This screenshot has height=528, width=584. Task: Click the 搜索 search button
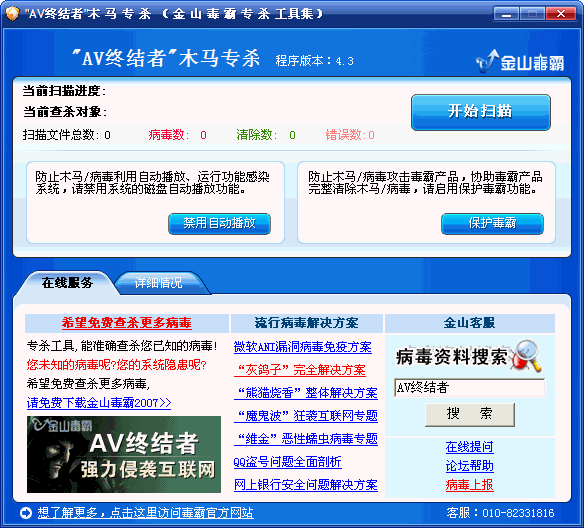[470, 414]
